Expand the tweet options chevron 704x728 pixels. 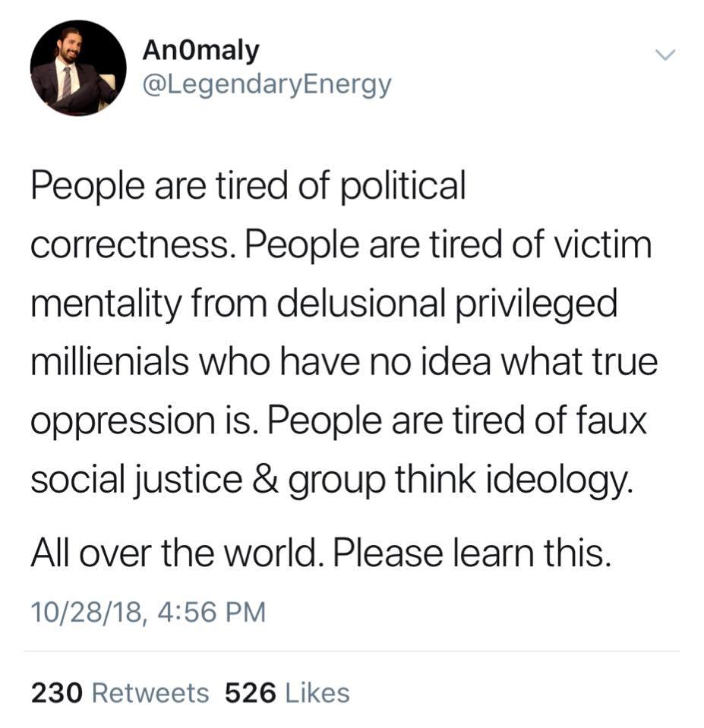click(665, 55)
